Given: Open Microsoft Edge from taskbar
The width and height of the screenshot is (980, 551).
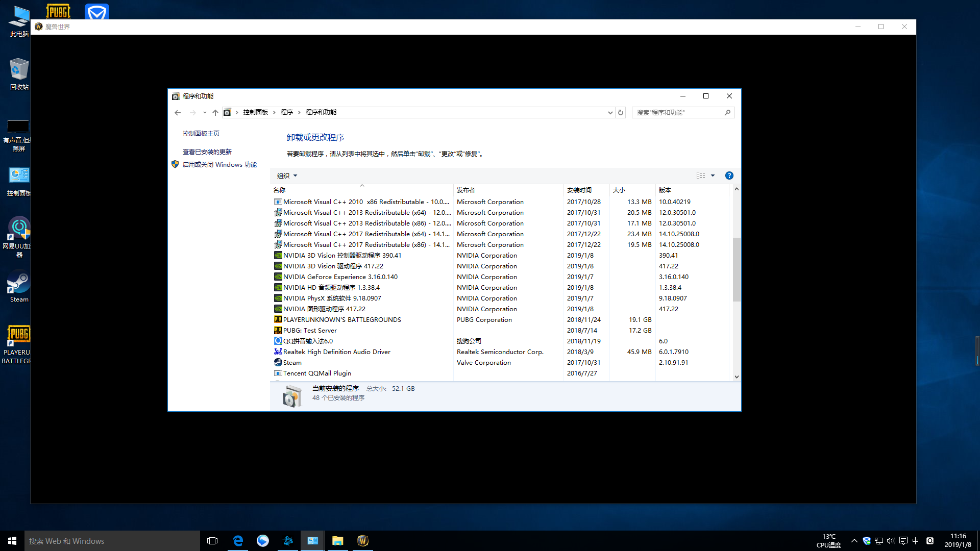Looking at the screenshot, I should click(238, 541).
